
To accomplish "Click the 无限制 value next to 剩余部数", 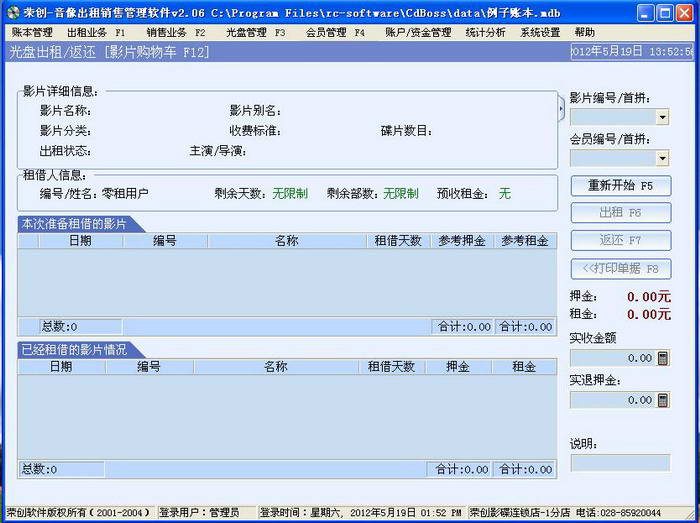I will pyautogui.click(x=401, y=194).
